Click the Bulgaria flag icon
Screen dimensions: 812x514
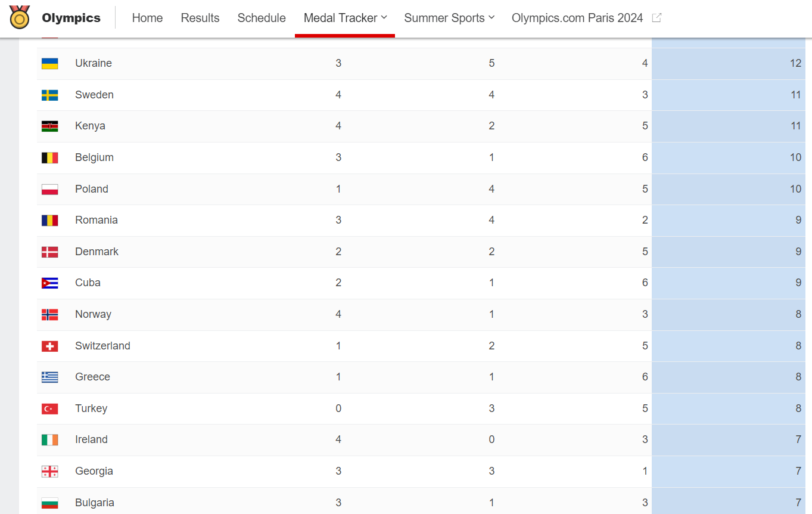point(49,503)
